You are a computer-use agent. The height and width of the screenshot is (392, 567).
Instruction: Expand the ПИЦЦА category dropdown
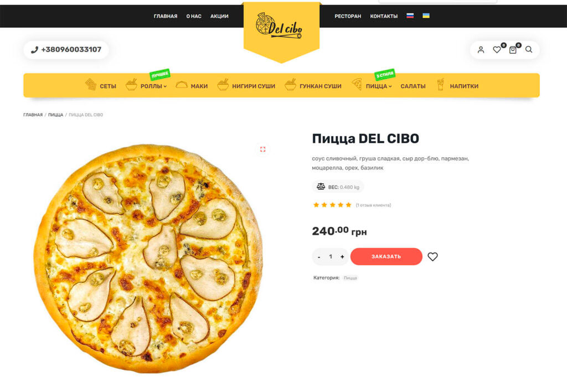379,86
